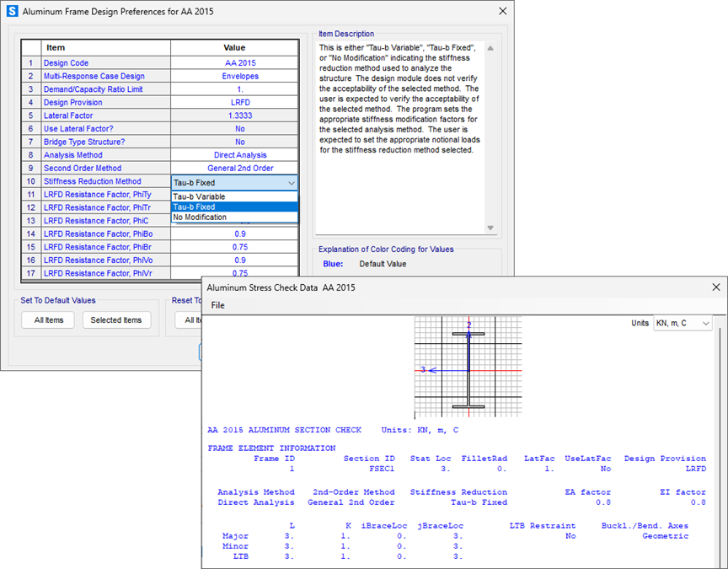This screenshot has height=569, width=728.
Task: Click the Design Code value AA 2015
Action: (x=240, y=63)
